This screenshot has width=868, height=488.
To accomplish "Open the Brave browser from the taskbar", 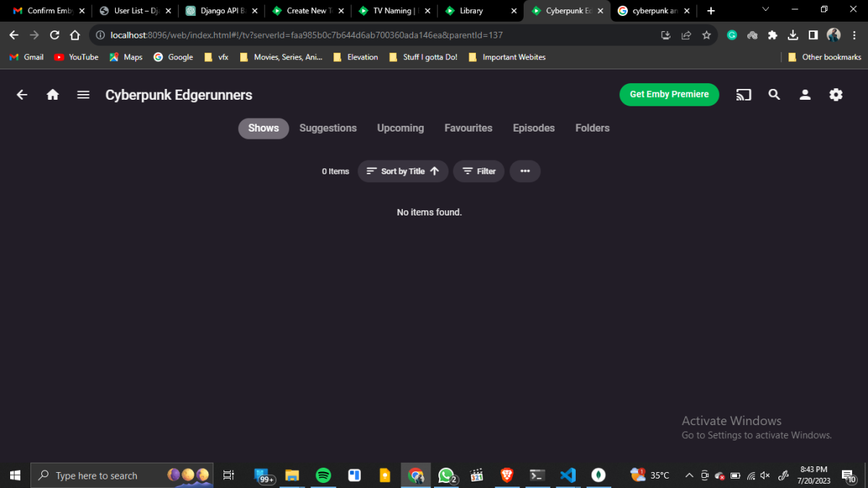I will click(507, 475).
